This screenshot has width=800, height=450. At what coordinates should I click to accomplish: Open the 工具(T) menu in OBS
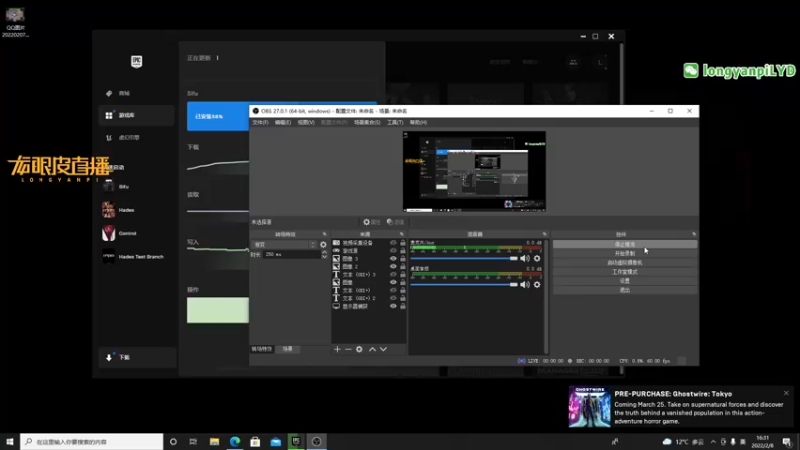[x=395, y=122]
